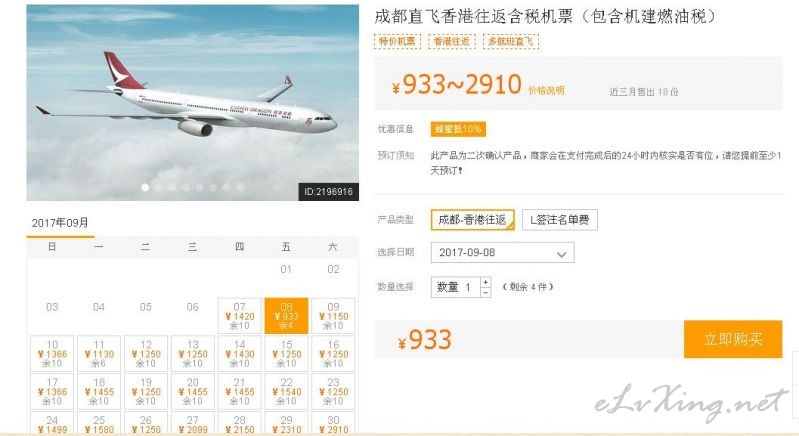Select the last carousel dot on image
The width and height of the screenshot is (799, 436).
[241, 187]
